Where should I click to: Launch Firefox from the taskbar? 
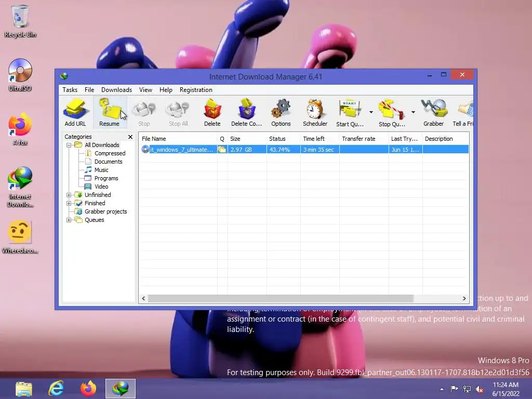[88, 389]
